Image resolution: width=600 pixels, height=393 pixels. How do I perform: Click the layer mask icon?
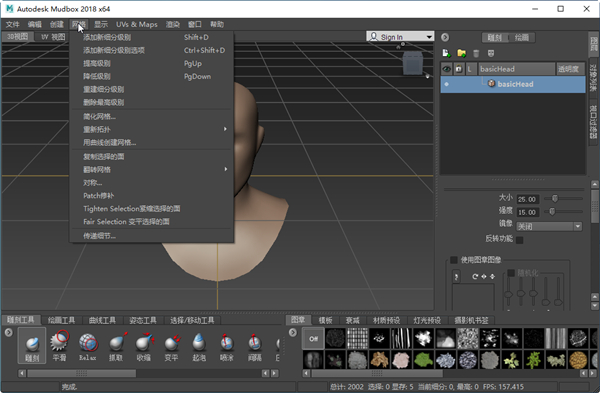click(x=491, y=53)
